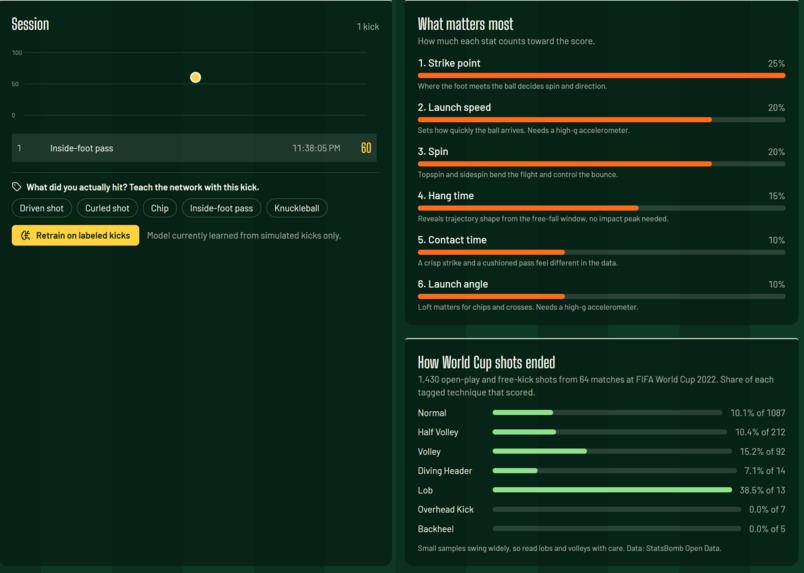The image size is (804, 573).
Task: Click '2. Launch speed' label
Action: (x=454, y=107)
